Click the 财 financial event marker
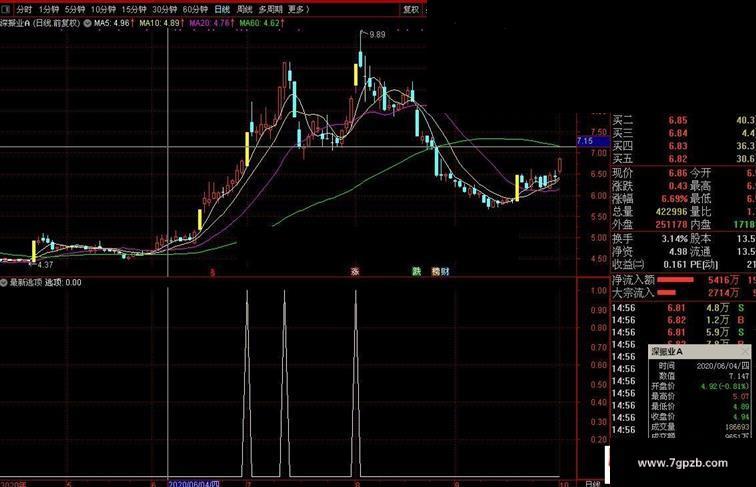The width and height of the screenshot is (756, 487). point(445,271)
